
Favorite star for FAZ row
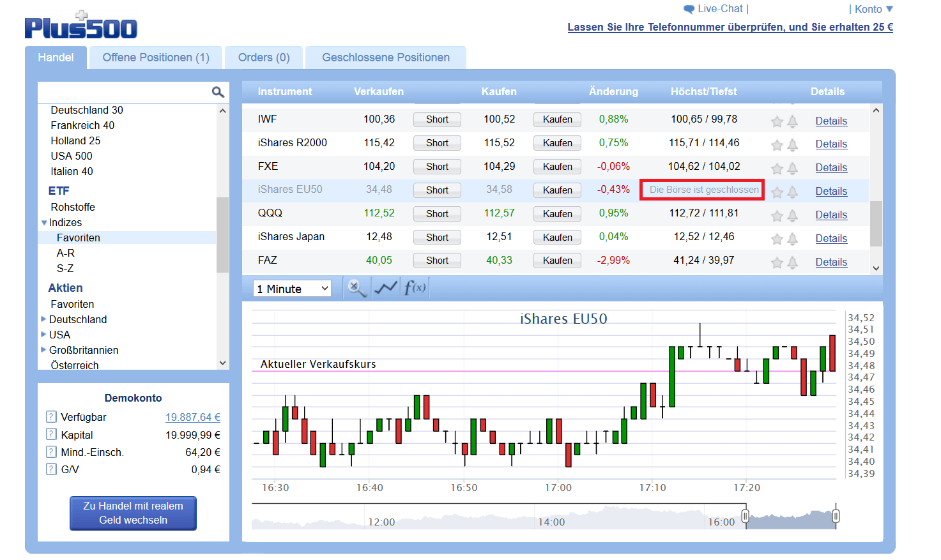click(x=777, y=262)
